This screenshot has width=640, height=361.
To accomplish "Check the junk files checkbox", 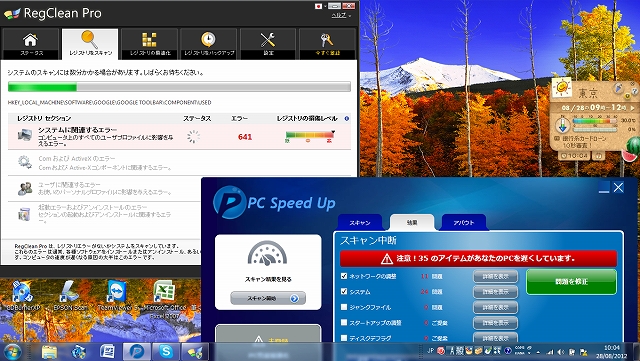I will point(344,307).
